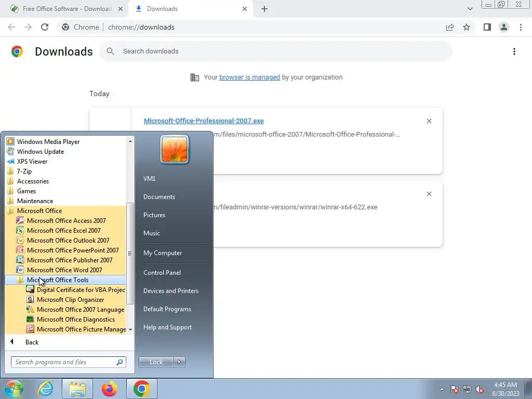This screenshot has height=399, width=532.
Task: Close the Free Office Software tab
Action: click(x=121, y=9)
